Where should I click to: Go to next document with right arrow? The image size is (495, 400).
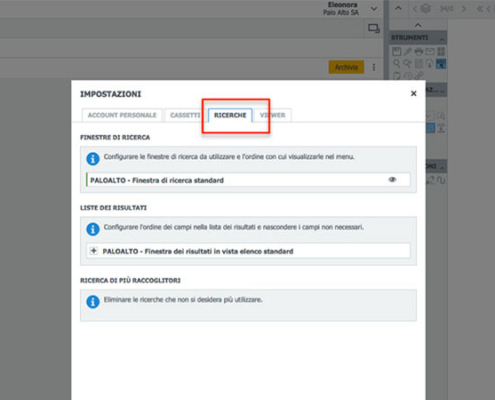pyautogui.click(x=463, y=9)
